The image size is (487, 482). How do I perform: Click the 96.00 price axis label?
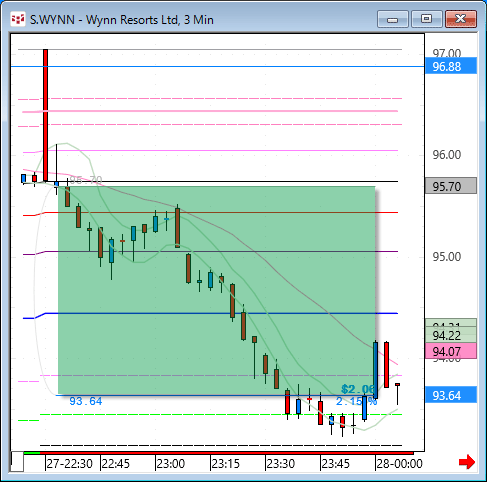[447, 155]
